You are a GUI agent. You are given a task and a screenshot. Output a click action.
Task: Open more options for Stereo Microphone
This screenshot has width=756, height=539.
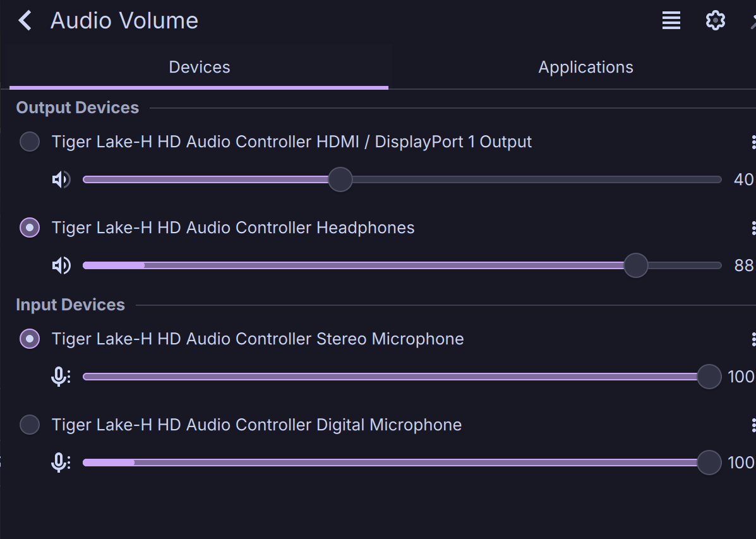coord(753,339)
